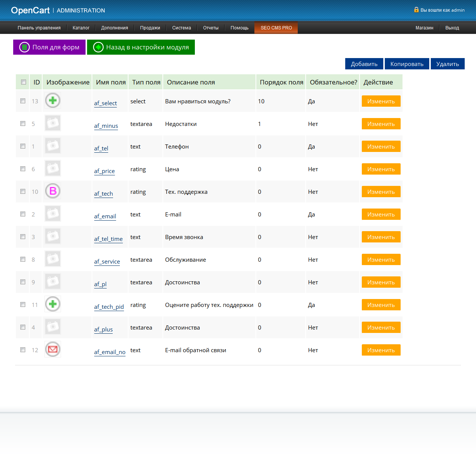This screenshot has width=476, height=454.
Task: Click placeholder camera image in af_minus row
Action: (53, 123)
